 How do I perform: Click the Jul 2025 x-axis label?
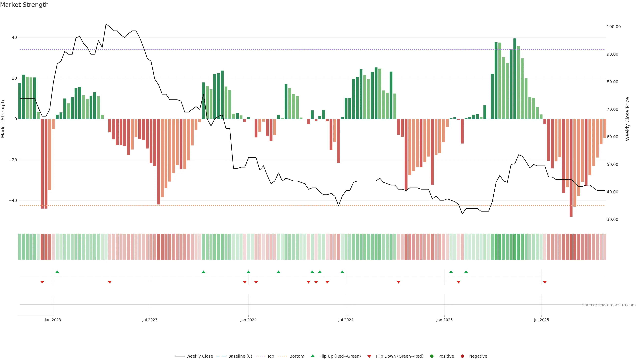541,320
